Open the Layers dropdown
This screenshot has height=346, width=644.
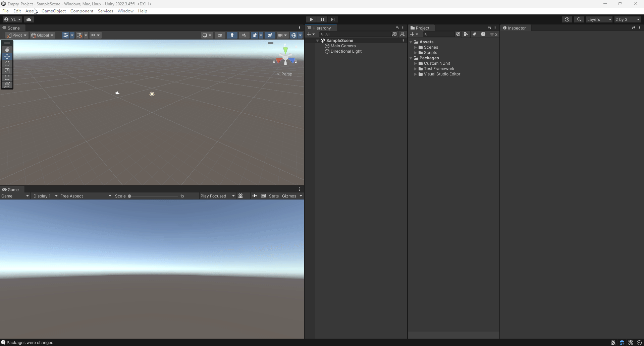(599, 19)
